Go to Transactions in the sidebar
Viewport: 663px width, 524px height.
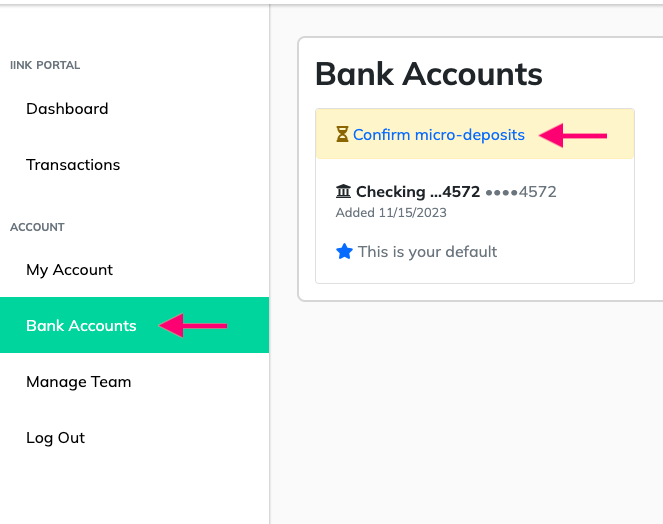click(73, 165)
